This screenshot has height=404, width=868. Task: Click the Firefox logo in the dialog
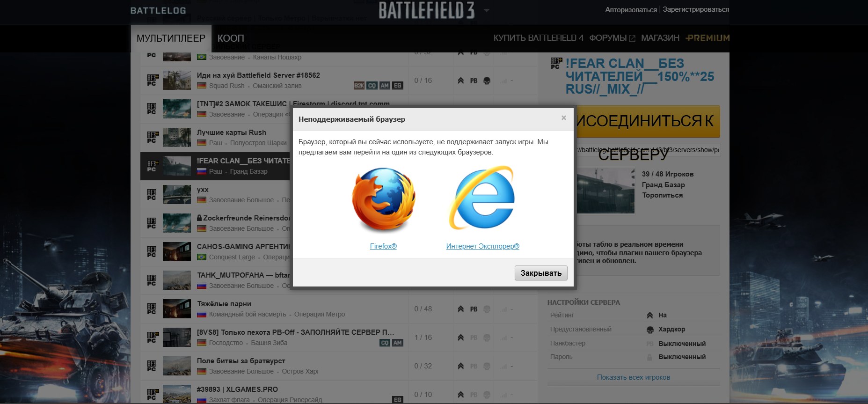(x=384, y=199)
